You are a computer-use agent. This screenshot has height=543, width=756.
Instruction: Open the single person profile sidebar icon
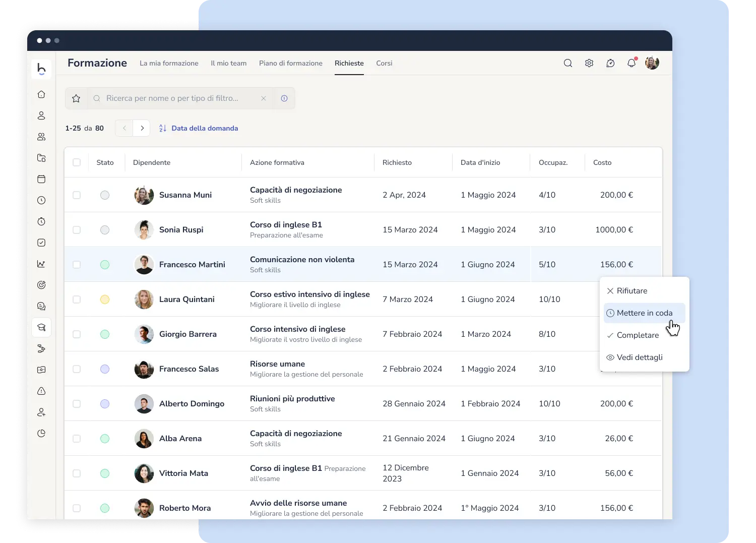pos(41,115)
